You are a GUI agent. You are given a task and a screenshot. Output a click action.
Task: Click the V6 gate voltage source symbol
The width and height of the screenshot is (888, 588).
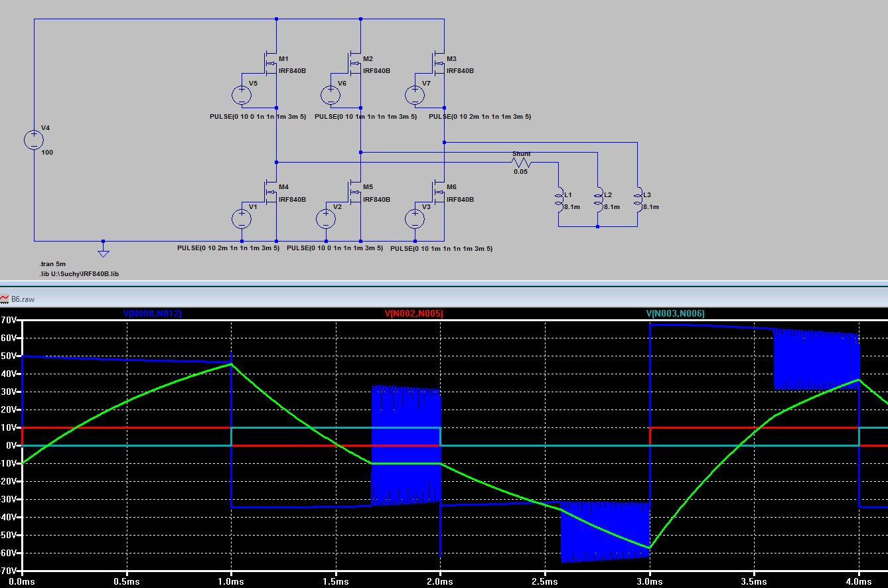(x=331, y=95)
